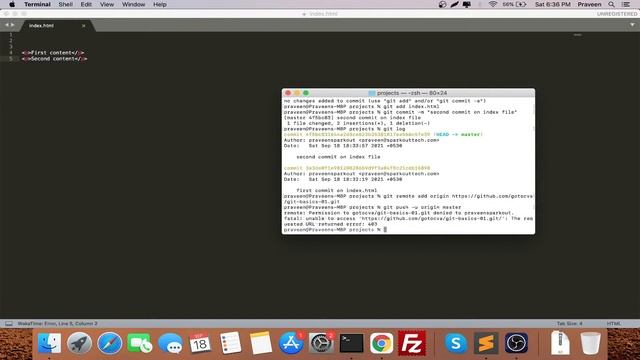Viewport: 640px width, 360px height.
Task: Open Calendar showing 18 in dock
Action: coord(200,343)
